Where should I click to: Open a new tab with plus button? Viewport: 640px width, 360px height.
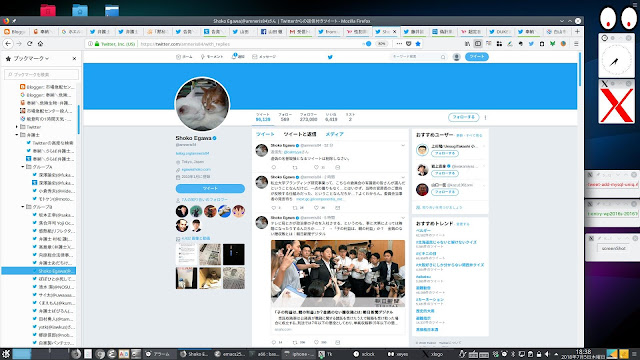coord(577,31)
